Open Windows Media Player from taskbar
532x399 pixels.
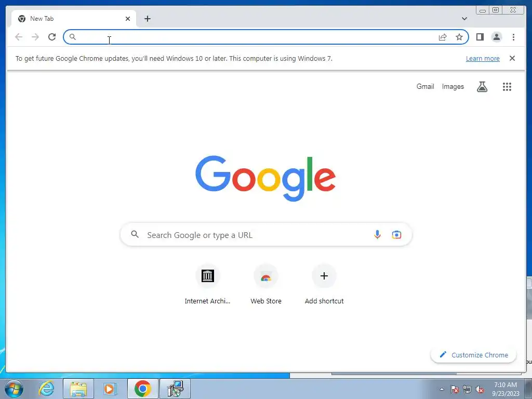(x=110, y=389)
